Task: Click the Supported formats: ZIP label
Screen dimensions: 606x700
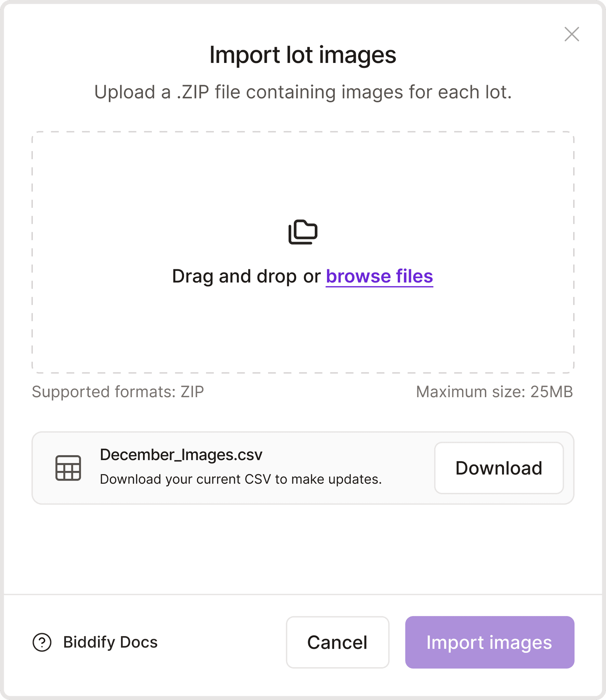Action: coord(118,392)
